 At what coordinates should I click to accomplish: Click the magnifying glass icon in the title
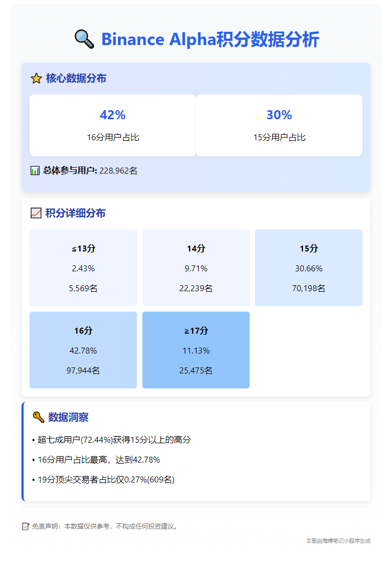coord(84,39)
